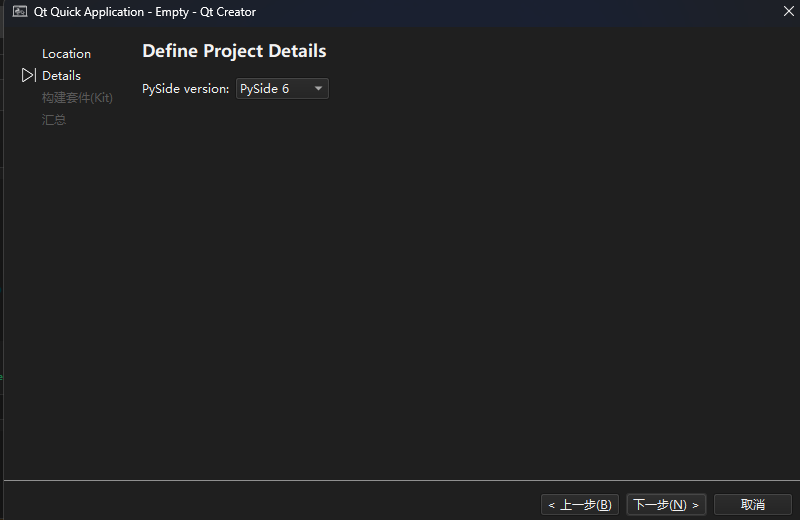Click the PySide version label
800x520 pixels.
point(186,89)
